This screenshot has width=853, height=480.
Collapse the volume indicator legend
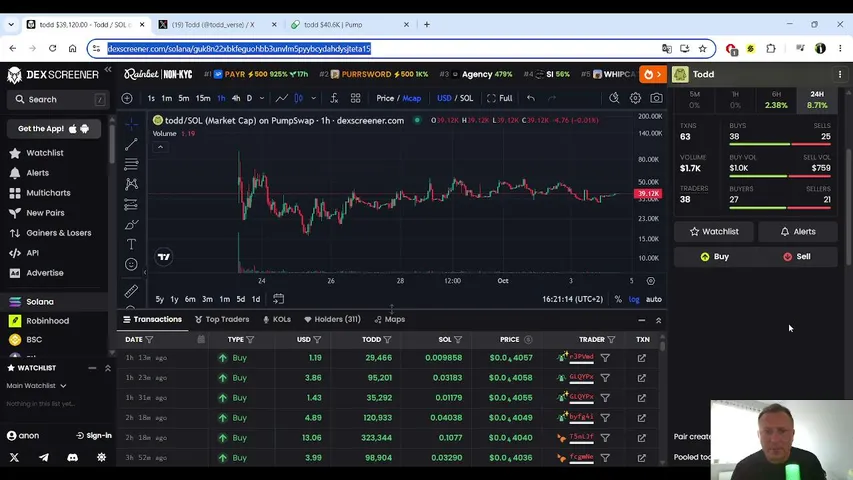click(x=160, y=147)
